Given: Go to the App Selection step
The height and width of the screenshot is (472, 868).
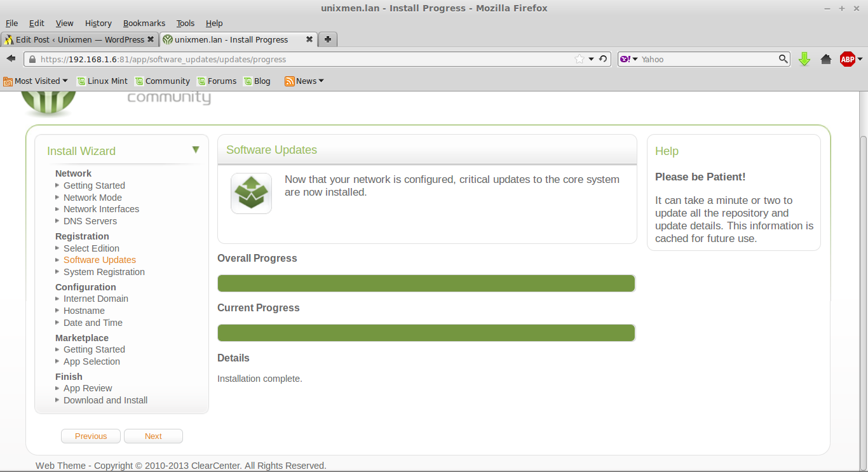Looking at the screenshot, I should pos(92,361).
